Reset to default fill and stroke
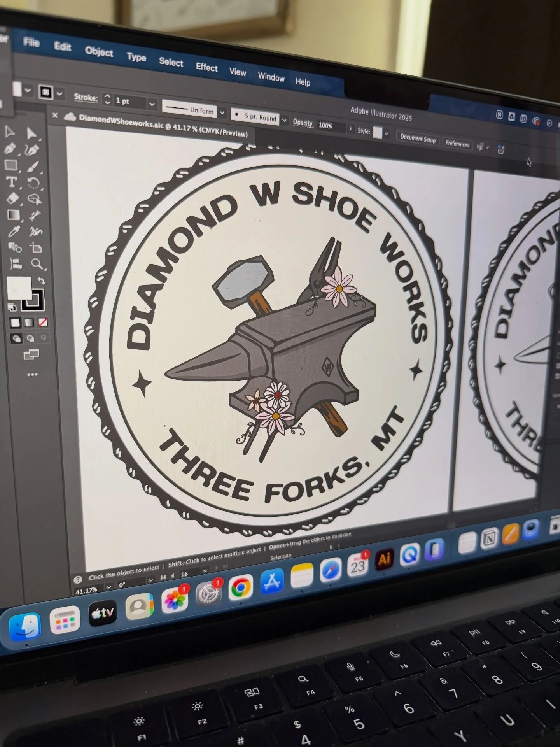Image resolution: width=560 pixels, height=747 pixels. click(x=12, y=307)
